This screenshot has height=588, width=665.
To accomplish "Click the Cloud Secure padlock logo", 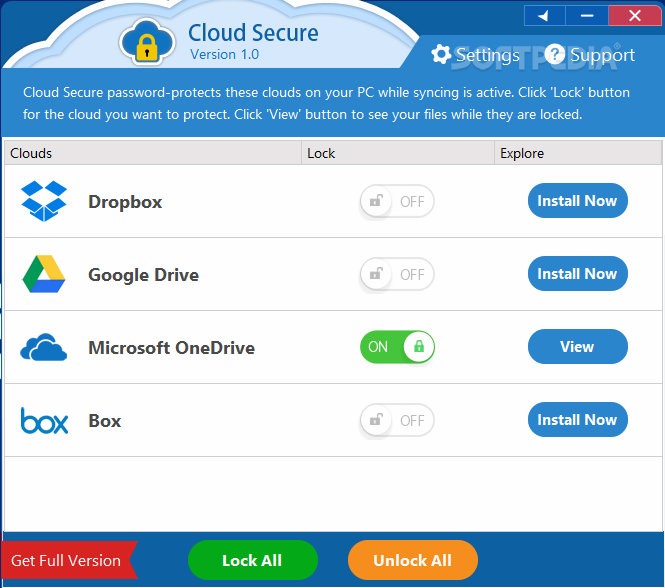I will point(147,42).
